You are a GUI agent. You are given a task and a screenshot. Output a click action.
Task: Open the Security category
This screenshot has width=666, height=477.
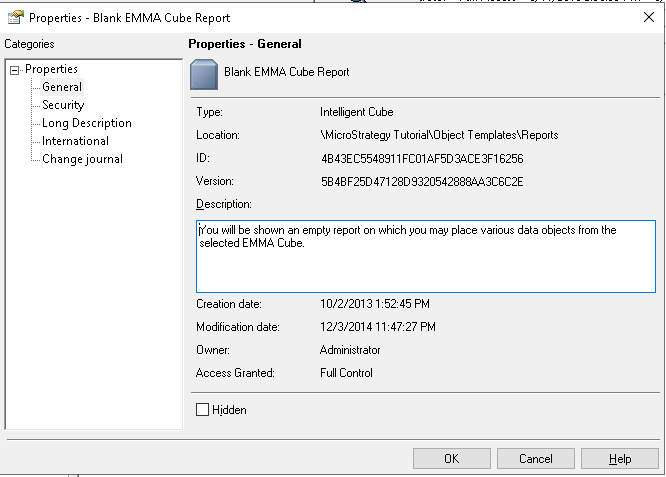click(63, 105)
